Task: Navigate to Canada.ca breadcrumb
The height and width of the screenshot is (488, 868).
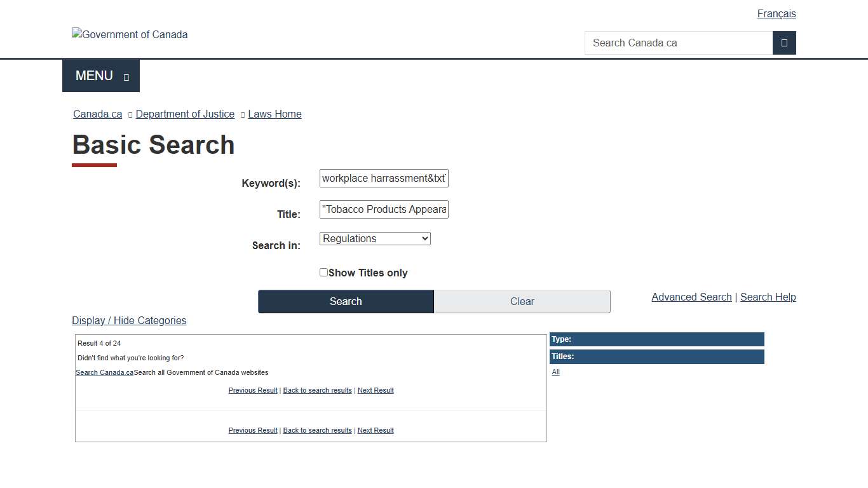Action: pyautogui.click(x=97, y=114)
